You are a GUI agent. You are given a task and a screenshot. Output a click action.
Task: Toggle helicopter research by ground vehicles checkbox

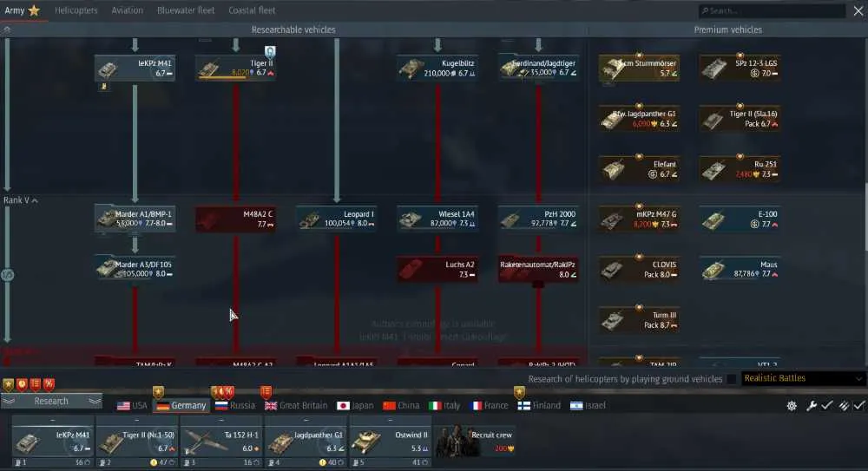(x=731, y=379)
